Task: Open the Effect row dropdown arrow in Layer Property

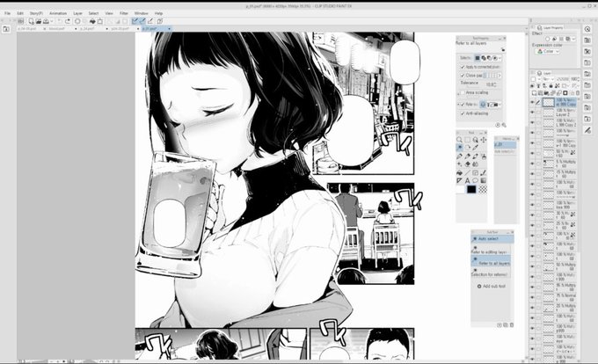Action: click(574, 39)
